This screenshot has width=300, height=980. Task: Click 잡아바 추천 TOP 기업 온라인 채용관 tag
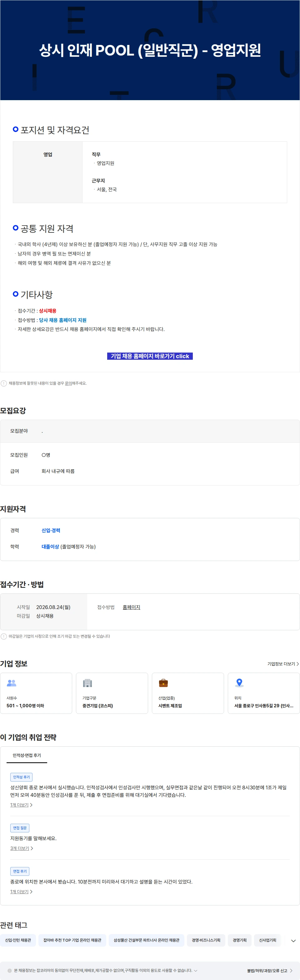click(x=72, y=940)
